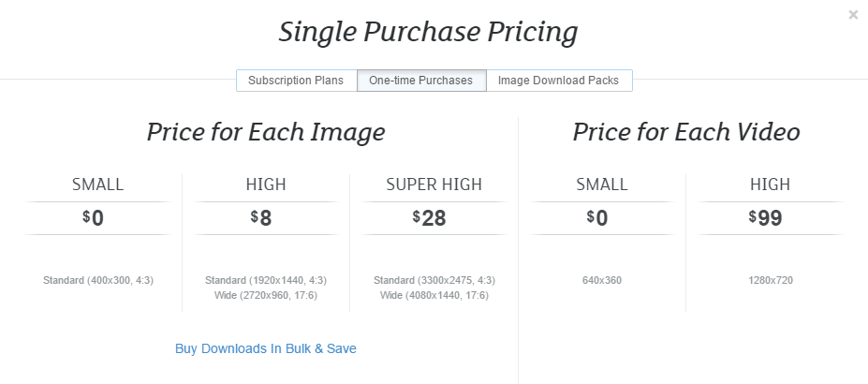Screen dimensions: 868x384
Task: Click the Price for Each Video heading
Action: click(686, 132)
